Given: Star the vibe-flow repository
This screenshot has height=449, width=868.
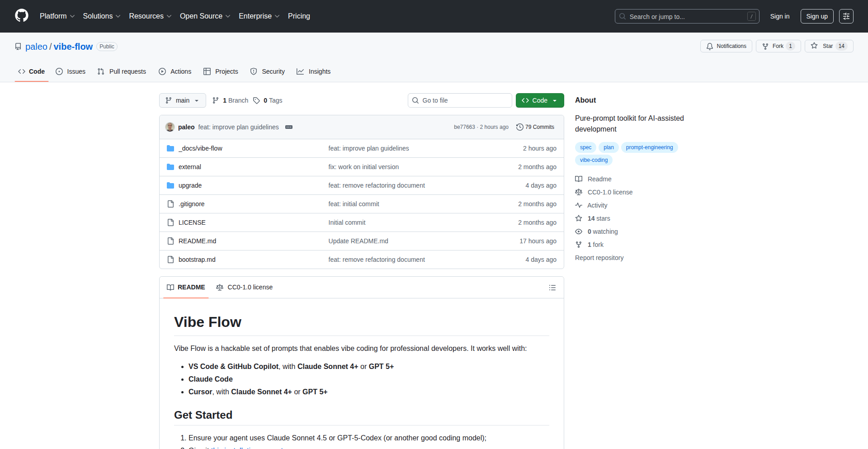Looking at the screenshot, I should pyautogui.click(x=822, y=46).
